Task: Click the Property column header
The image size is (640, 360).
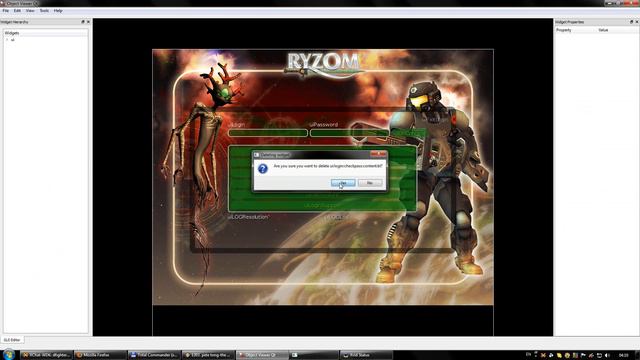Action: click(576, 30)
